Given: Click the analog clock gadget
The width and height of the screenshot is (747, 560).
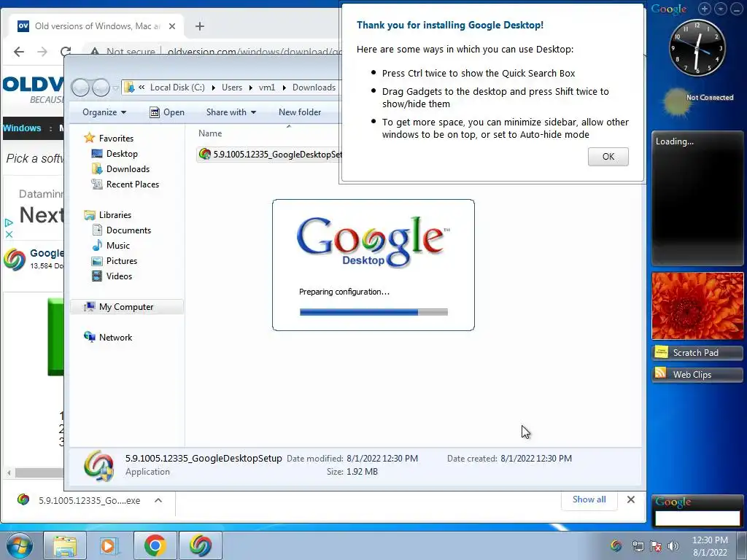Looking at the screenshot, I should click(x=697, y=47).
